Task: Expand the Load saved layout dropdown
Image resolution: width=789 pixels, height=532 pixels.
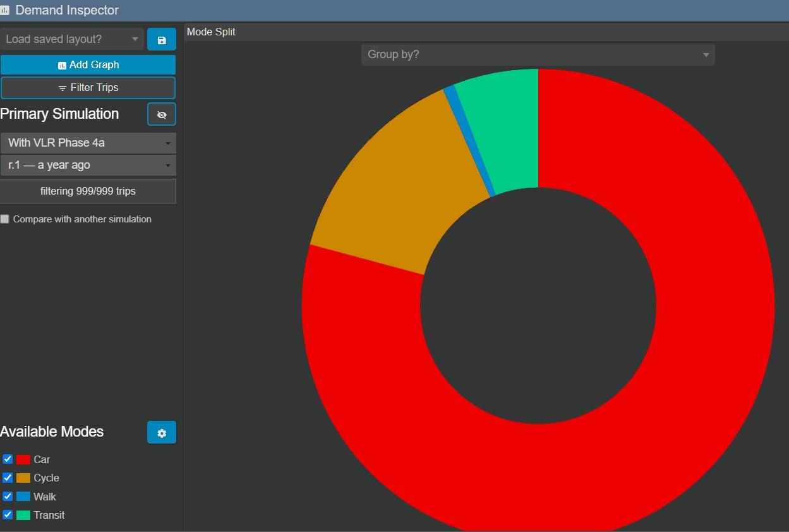Action: coord(72,39)
